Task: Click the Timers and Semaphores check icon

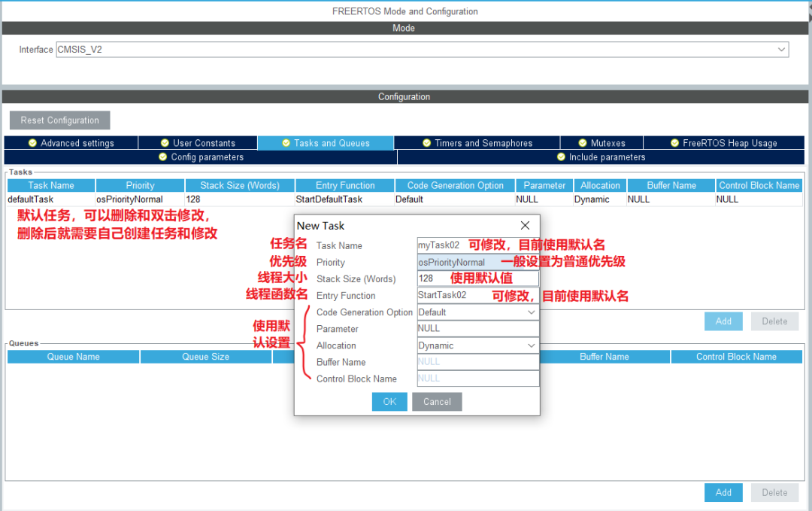Action: (x=427, y=143)
